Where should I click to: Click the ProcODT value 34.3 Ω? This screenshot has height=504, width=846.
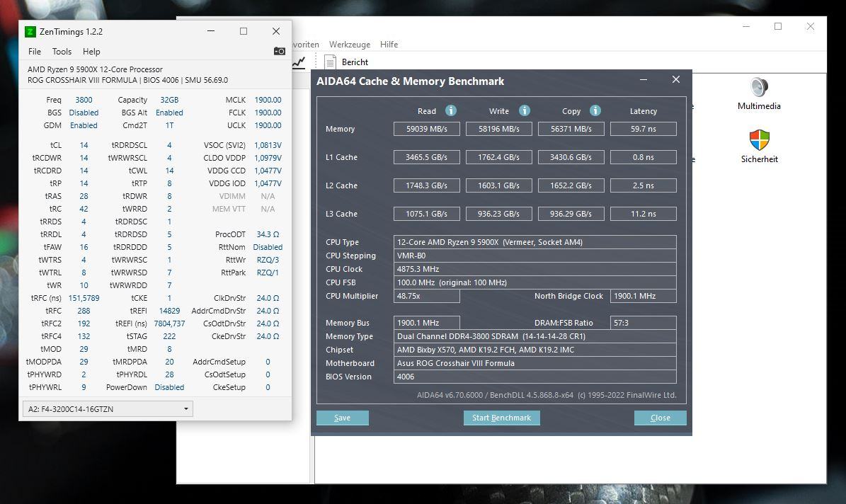pos(268,234)
